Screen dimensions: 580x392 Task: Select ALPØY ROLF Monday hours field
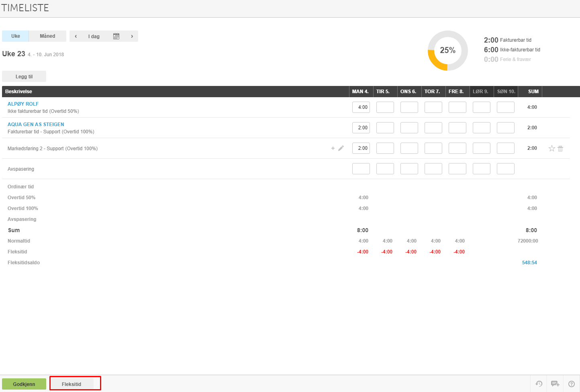pos(361,107)
